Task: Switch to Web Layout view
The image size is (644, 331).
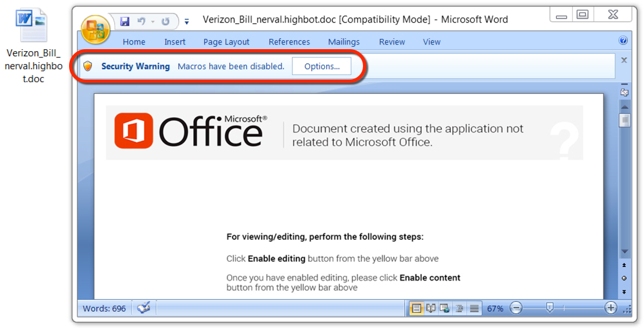Action: coord(445,308)
